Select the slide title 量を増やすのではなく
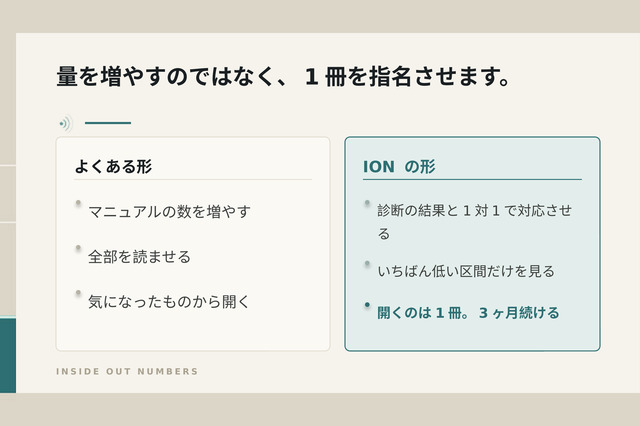This screenshot has width=640, height=426. pos(283,76)
